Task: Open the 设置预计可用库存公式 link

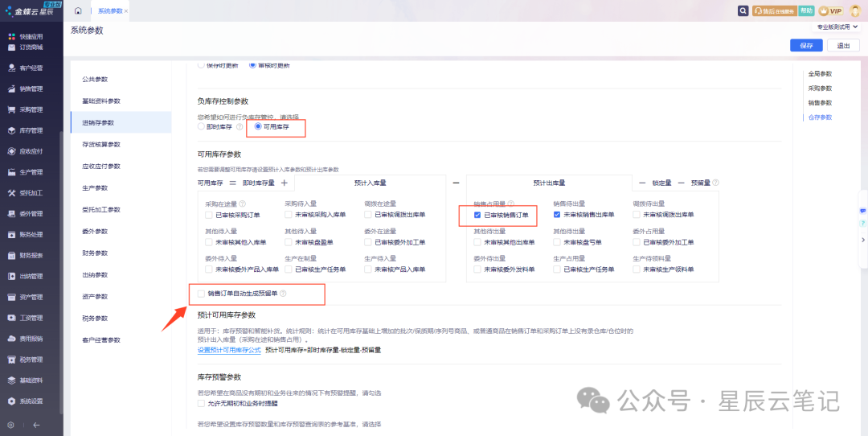Action: pos(229,350)
